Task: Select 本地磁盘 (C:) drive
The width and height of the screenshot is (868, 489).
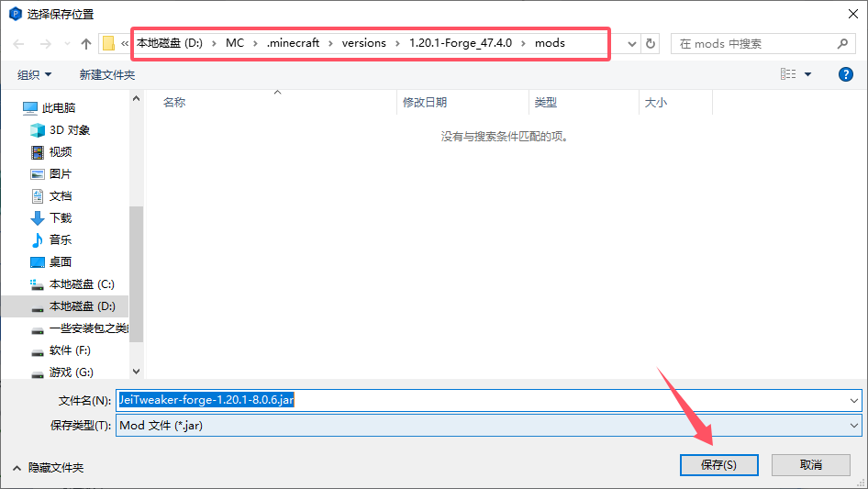Action: [x=81, y=284]
